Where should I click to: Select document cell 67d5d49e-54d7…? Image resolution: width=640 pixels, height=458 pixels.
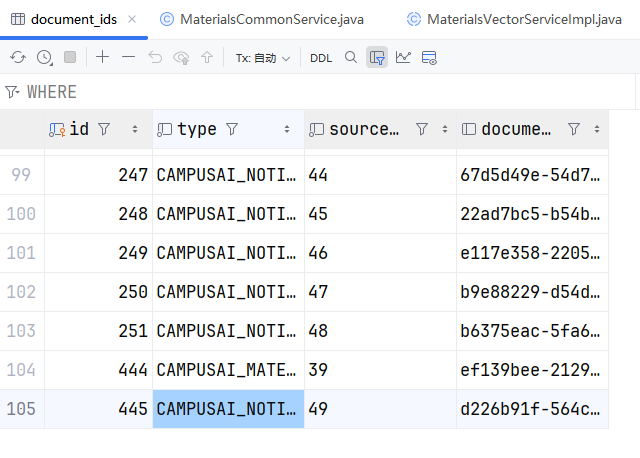click(533, 175)
